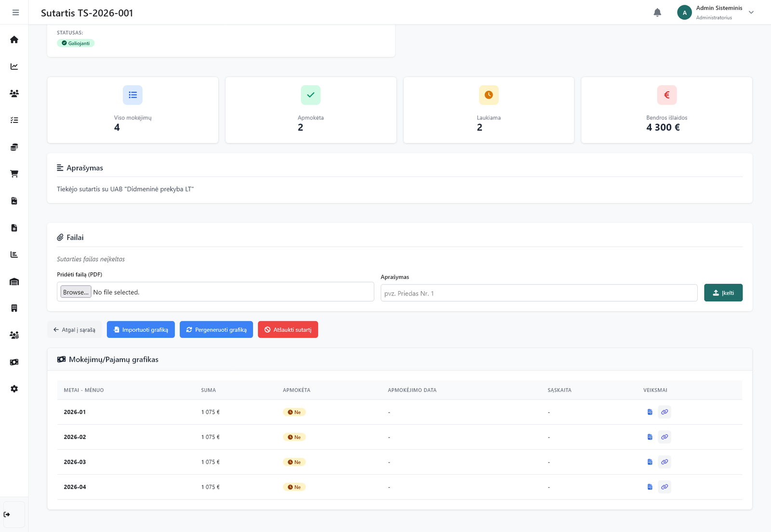Click Importuoti grafiką button
This screenshot has width=771, height=532.
(x=141, y=330)
